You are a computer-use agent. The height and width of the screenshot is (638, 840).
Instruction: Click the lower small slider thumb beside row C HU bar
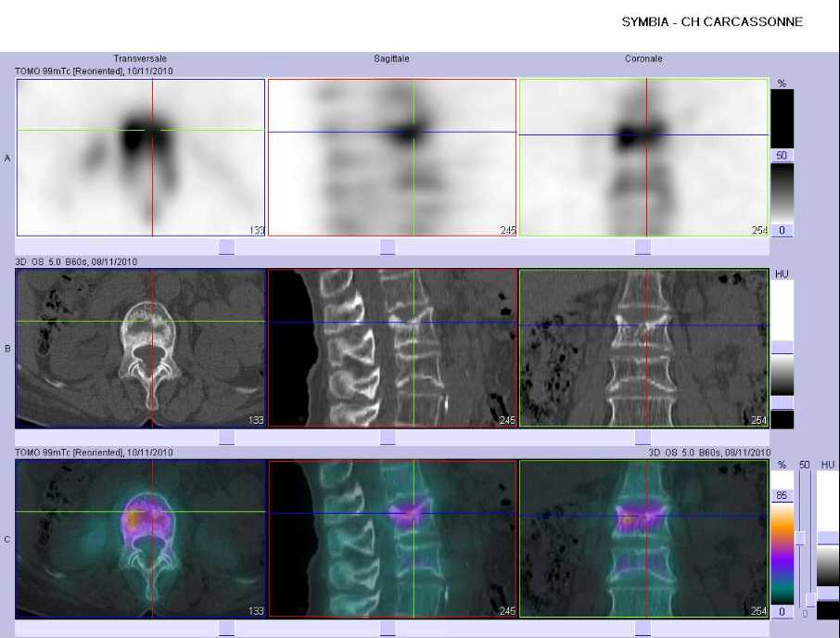coord(811,599)
